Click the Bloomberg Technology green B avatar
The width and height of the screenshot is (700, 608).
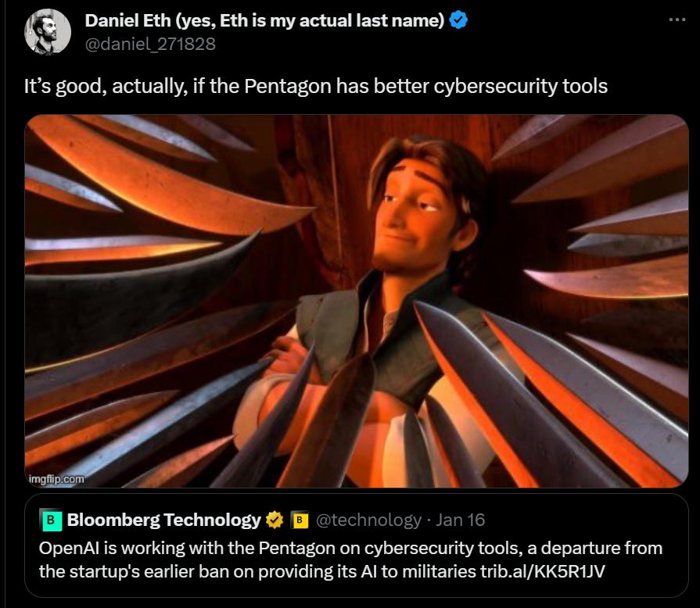click(x=51, y=520)
